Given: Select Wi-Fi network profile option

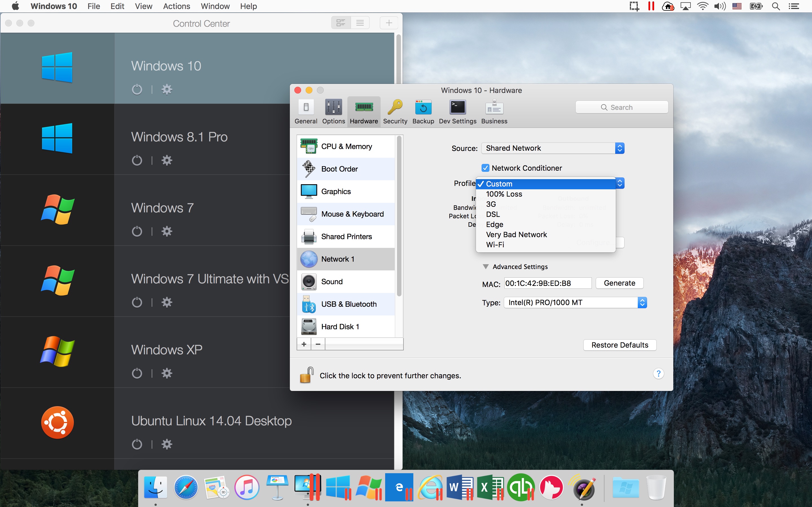Looking at the screenshot, I should coord(495,245).
